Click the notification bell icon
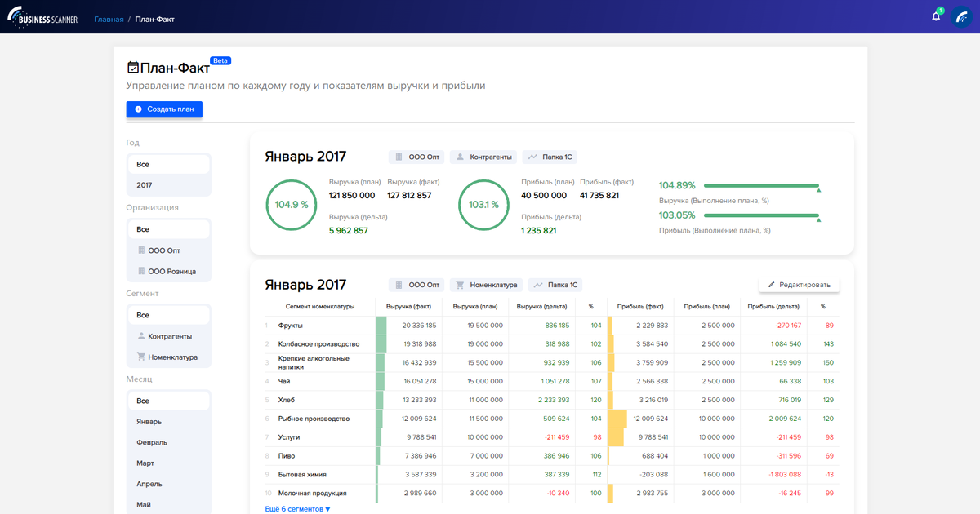The height and width of the screenshot is (514, 980). tap(934, 15)
